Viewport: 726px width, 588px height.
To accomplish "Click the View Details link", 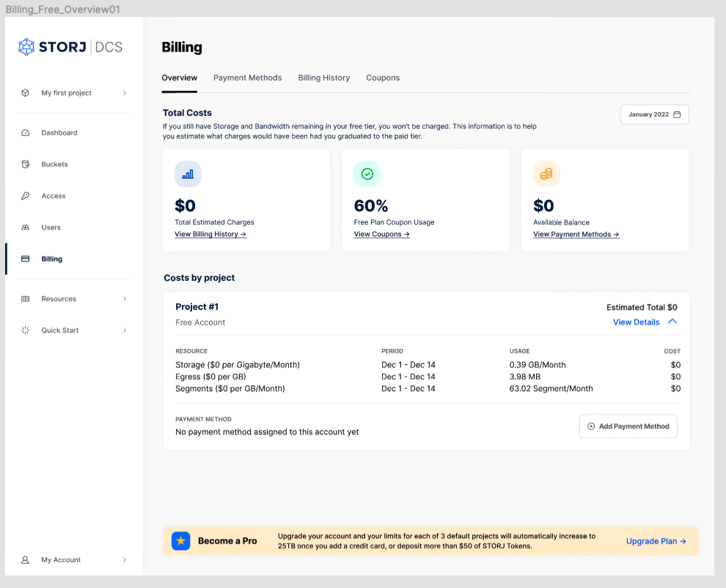I will point(637,323).
